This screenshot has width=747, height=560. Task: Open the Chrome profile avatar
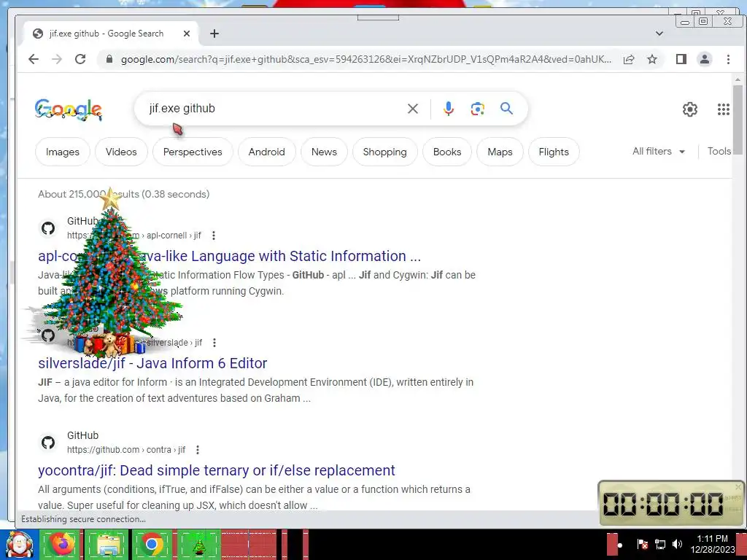pos(705,59)
